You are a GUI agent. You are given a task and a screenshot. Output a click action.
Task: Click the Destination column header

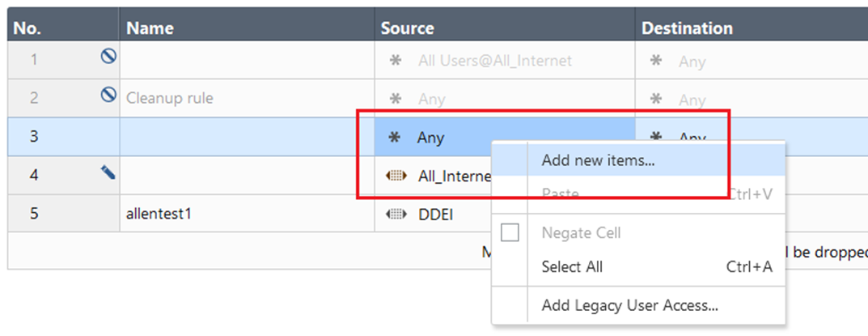coord(687,28)
